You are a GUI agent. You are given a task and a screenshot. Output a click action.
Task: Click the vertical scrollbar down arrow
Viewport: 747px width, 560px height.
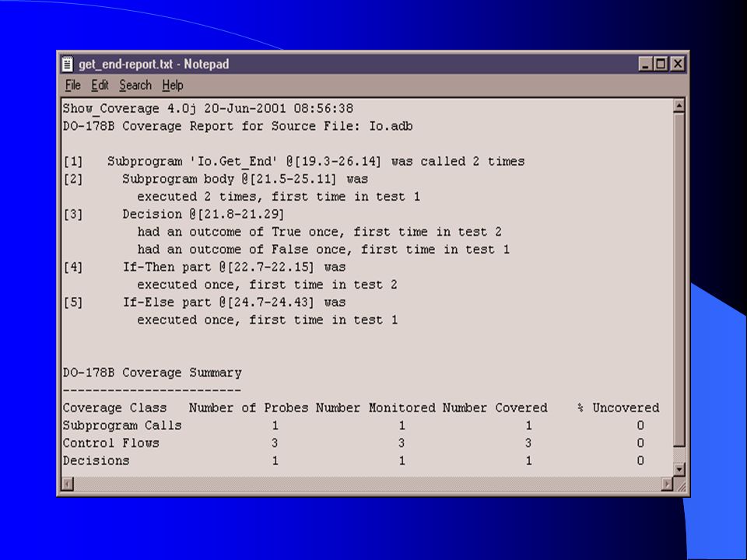679,469
